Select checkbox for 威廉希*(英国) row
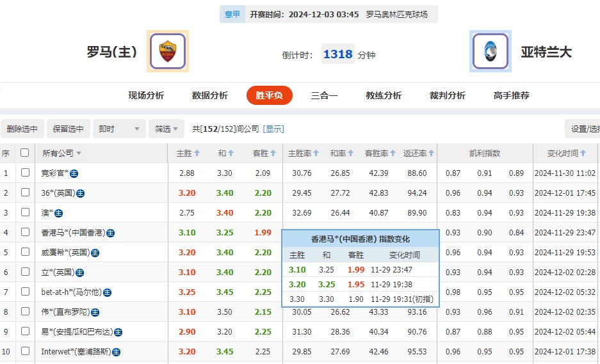The width and height of the screenshot is (600, 364). pyautogui.click(x=25, y=252)
